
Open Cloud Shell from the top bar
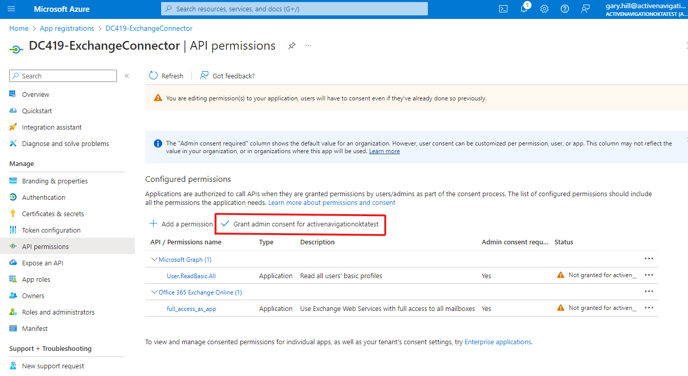(503, 9)
